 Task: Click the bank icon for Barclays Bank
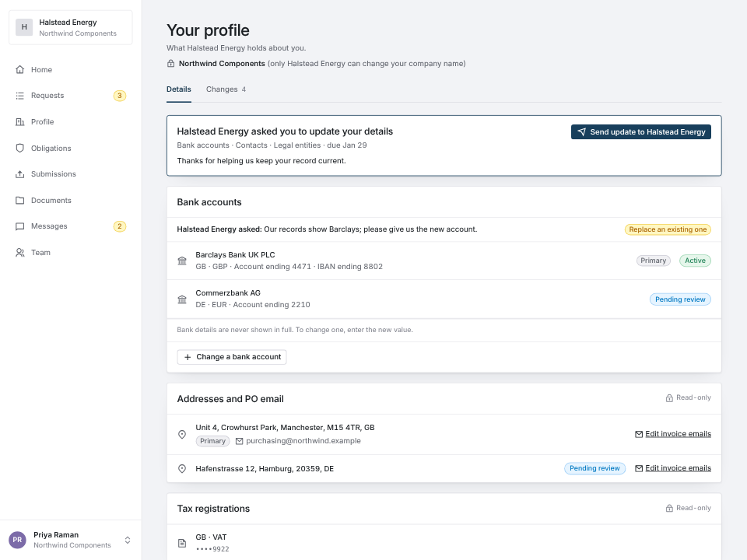pyautogui.click(x=182, y=261)
